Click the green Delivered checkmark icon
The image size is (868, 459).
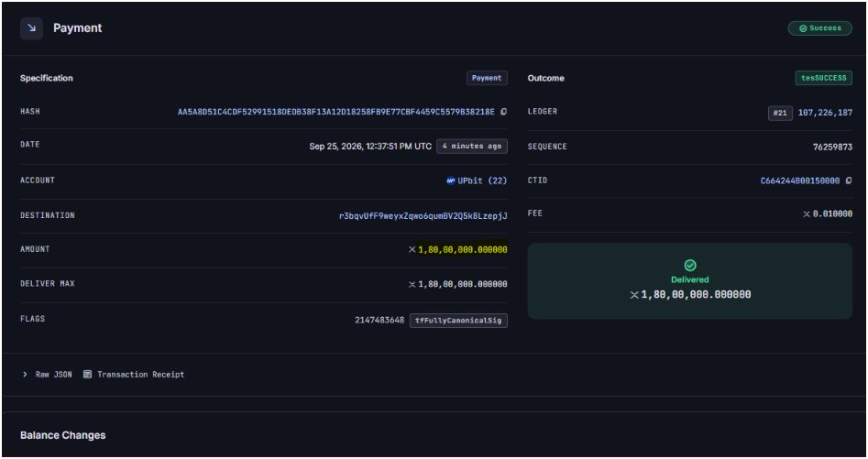tap(690, 266)
